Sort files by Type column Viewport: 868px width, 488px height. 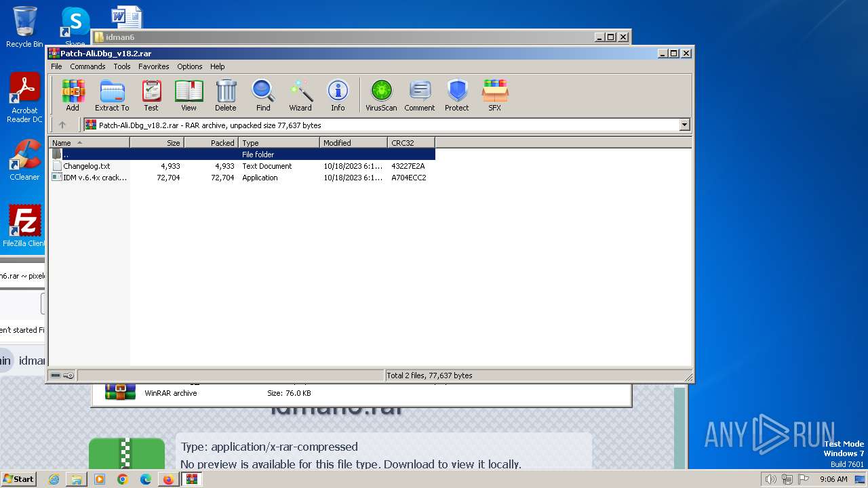click(279, 143)
